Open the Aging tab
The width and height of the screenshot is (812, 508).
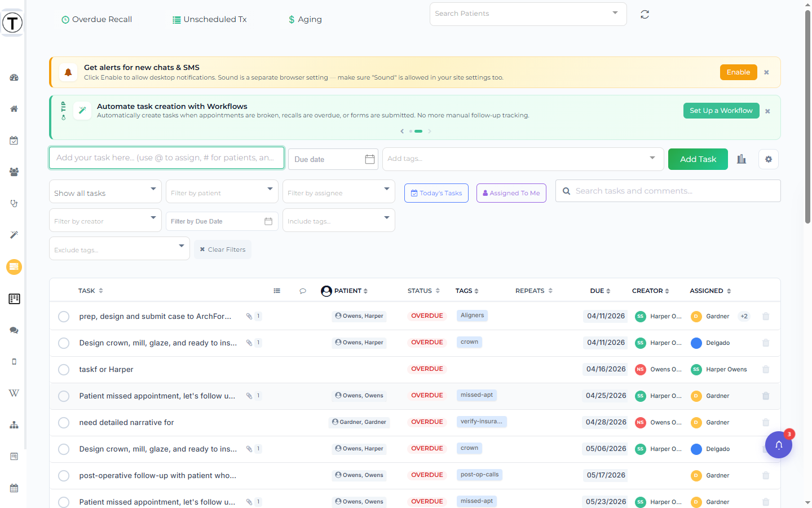click(305, 19)
